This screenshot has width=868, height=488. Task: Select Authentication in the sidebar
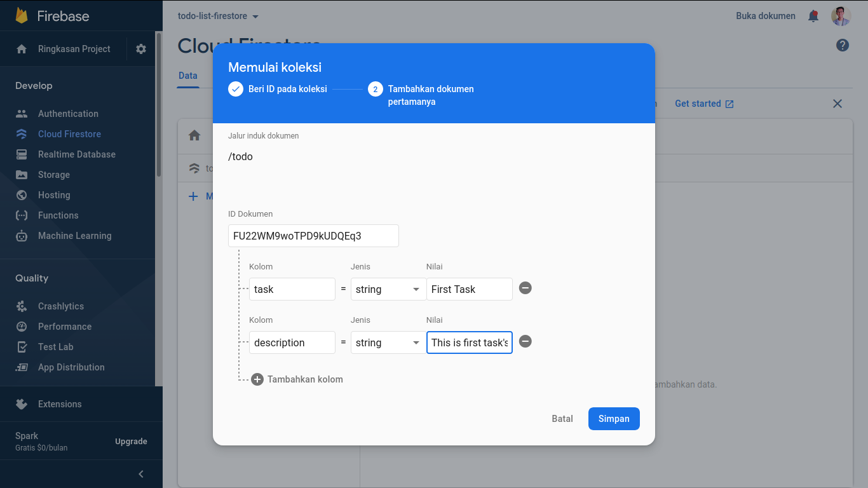(x=69, y=113)
